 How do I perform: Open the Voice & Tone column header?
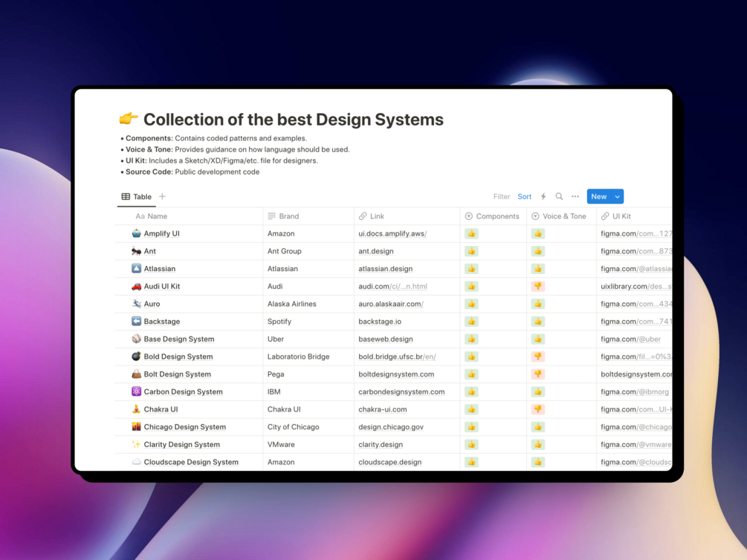[560, 216]
